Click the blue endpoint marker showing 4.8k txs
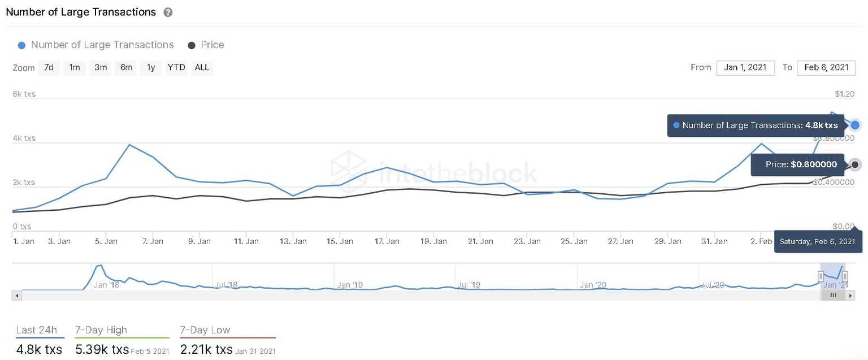This screenshot has width=868, height=360. click(x=855, y=125)
